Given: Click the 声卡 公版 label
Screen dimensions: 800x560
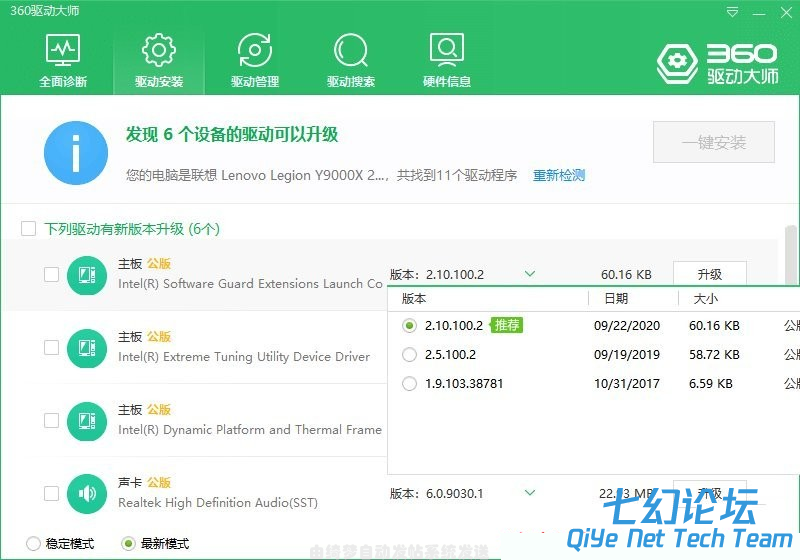Looking at the screenshot, I should click(144, 482).
